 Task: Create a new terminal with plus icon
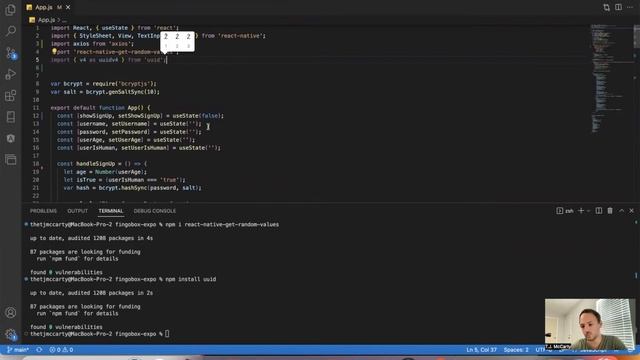581,211
